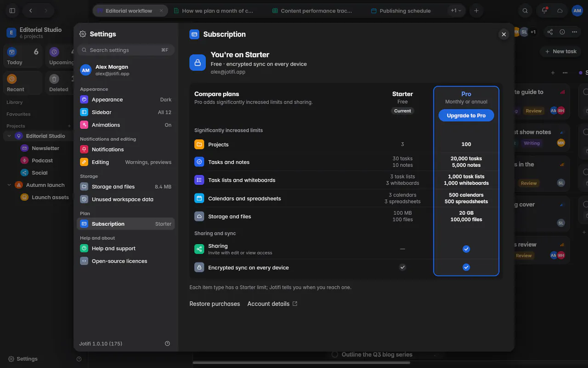Image resolution: width=588 pixels, height=368 pixels.
Task: Open the board's three-dot more menu
Action: [574, 32]
